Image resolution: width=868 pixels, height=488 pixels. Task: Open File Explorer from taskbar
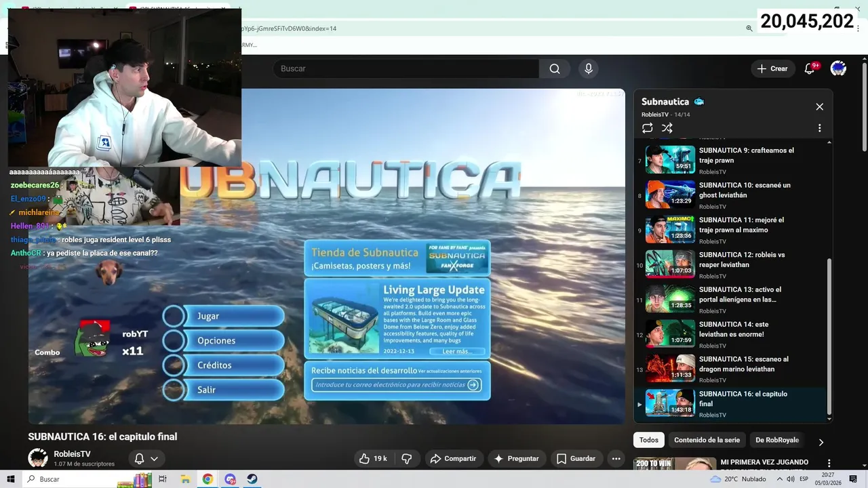pos(185,479)
